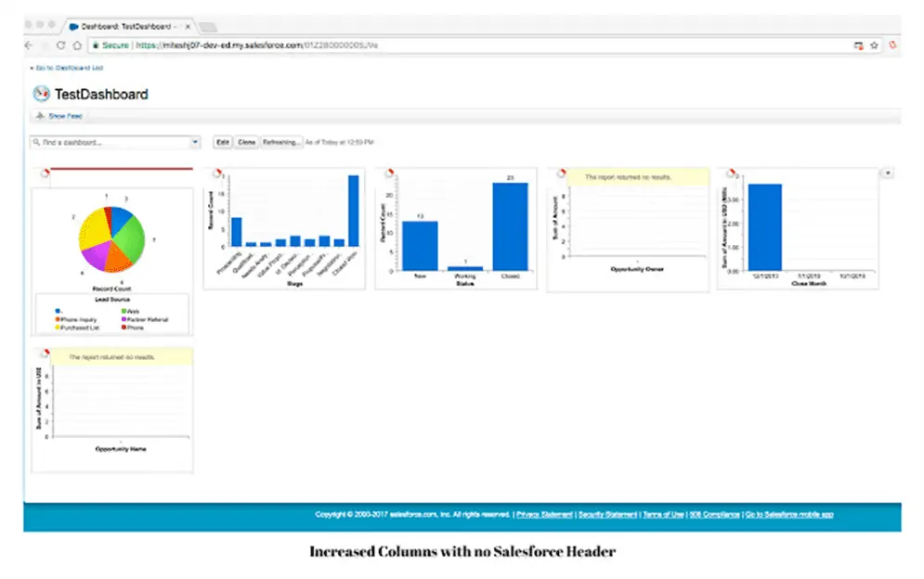
Task: Open the Privacy Statement footer link
Action: (x=544, y=514)
